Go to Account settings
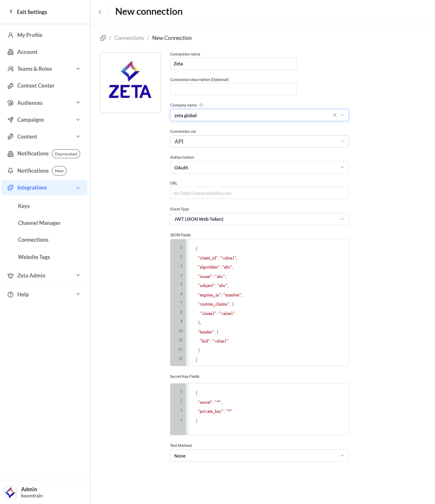Screen dimensions: 435x504 point(27,52)
